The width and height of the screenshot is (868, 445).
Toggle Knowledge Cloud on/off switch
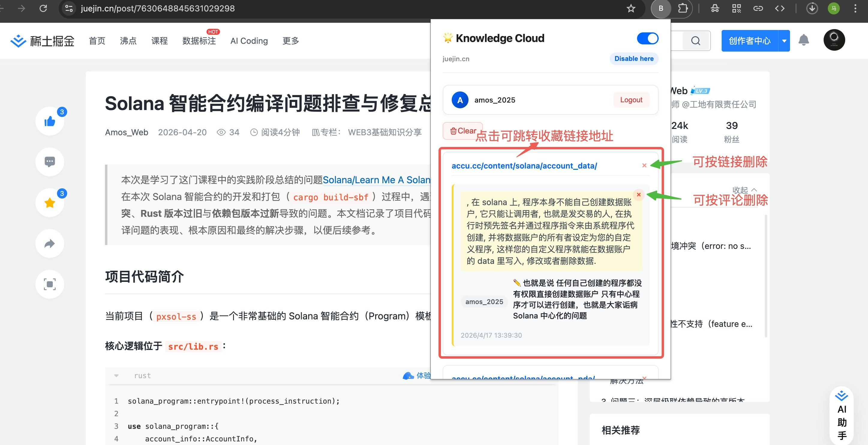tap(647, 38)
